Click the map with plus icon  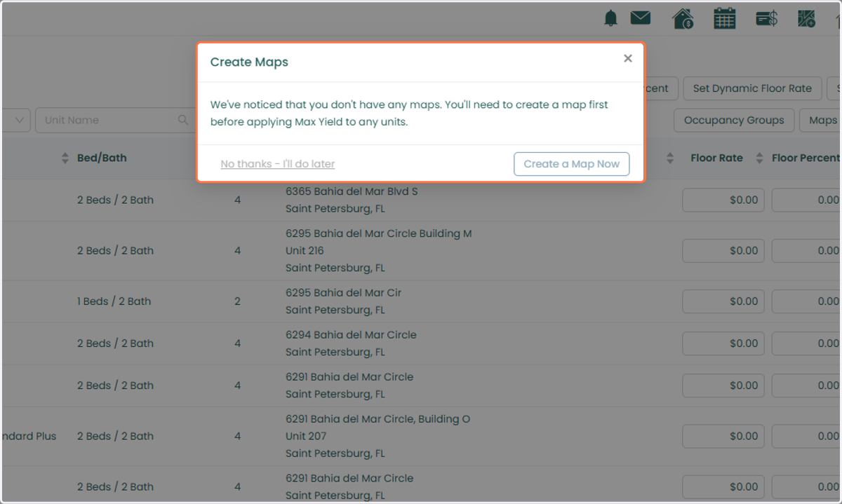click(x=806, y=19)
